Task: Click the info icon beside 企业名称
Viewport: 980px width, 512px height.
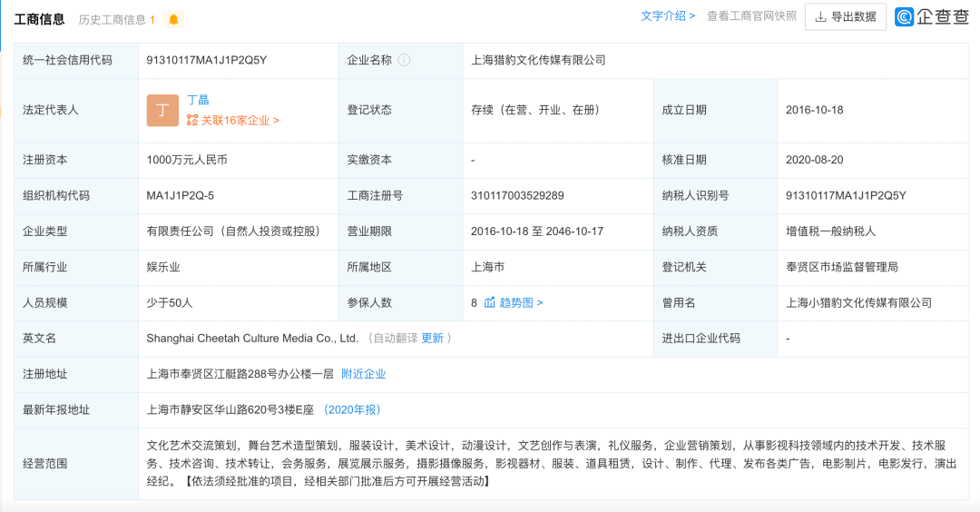Action: [405, 60]
